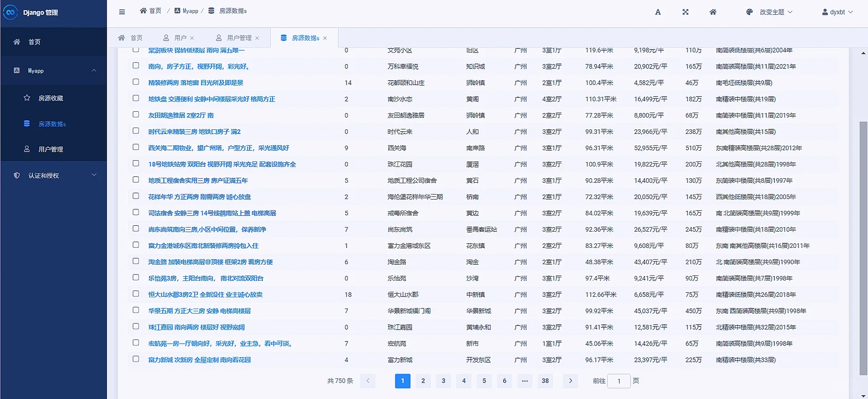Open listing '花样年华 方正两房'

[199, 197]
